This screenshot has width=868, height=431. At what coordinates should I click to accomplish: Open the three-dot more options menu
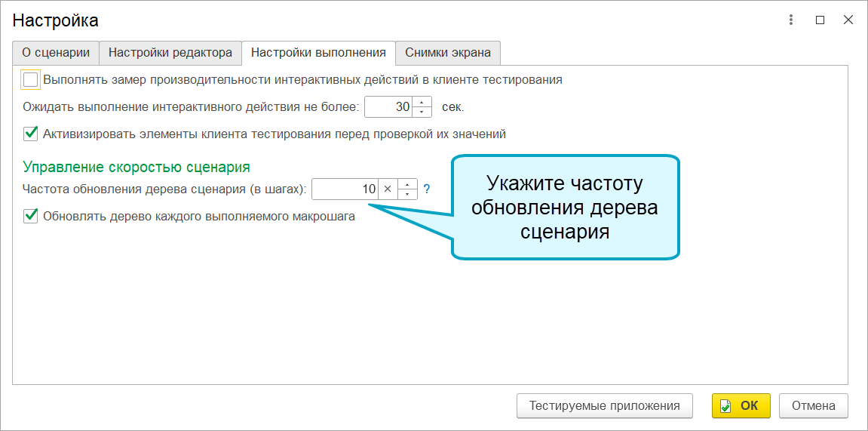pyautogui.click(x=791, y=20)
